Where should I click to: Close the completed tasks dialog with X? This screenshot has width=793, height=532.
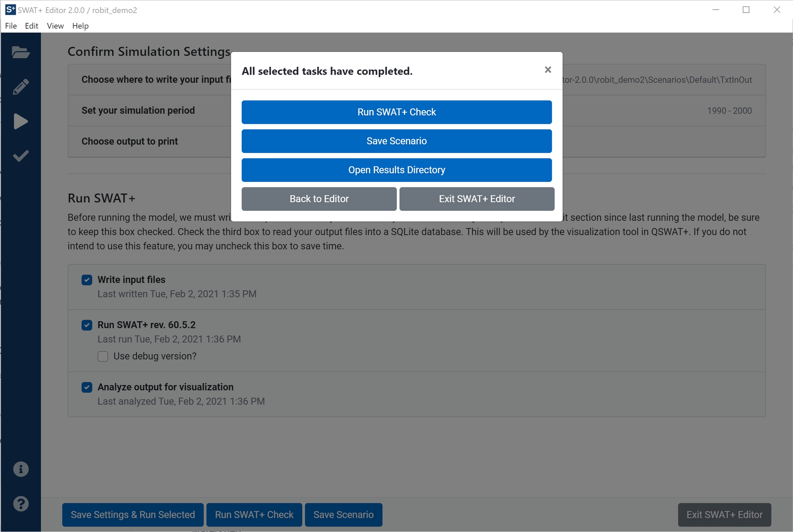click(x=548, y=70)
